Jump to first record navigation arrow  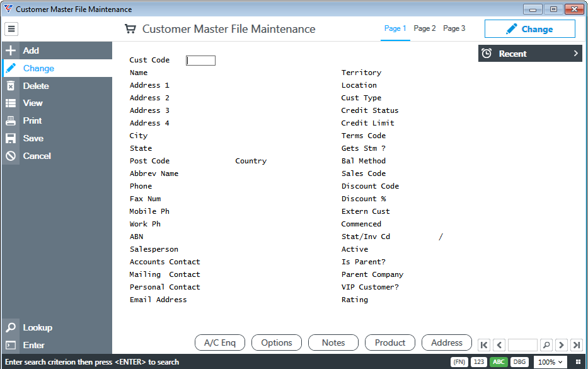pyautogui.click(x=484, y=344)
